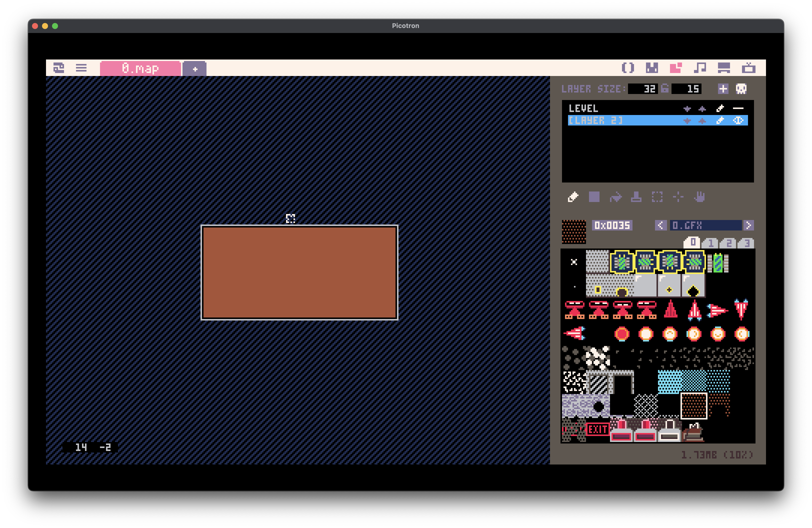Select the crosshair tool
812x528 pixels.
click(x=678, y=197)
